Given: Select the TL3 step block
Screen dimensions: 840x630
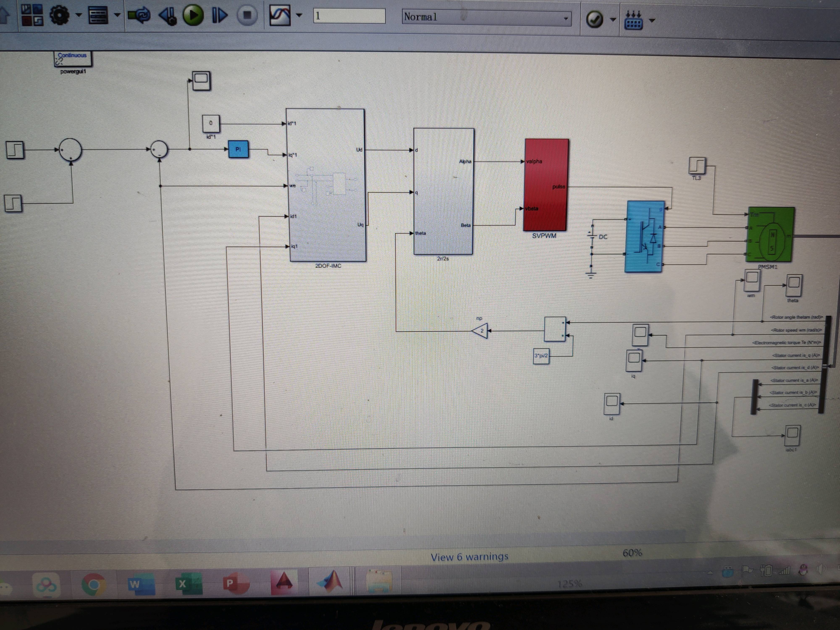Looking at the screenshot, I should (697, 165).
